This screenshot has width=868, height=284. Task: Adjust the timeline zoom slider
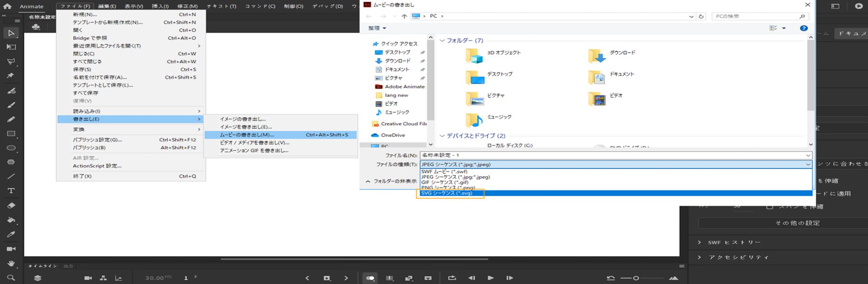pos(636,278)
